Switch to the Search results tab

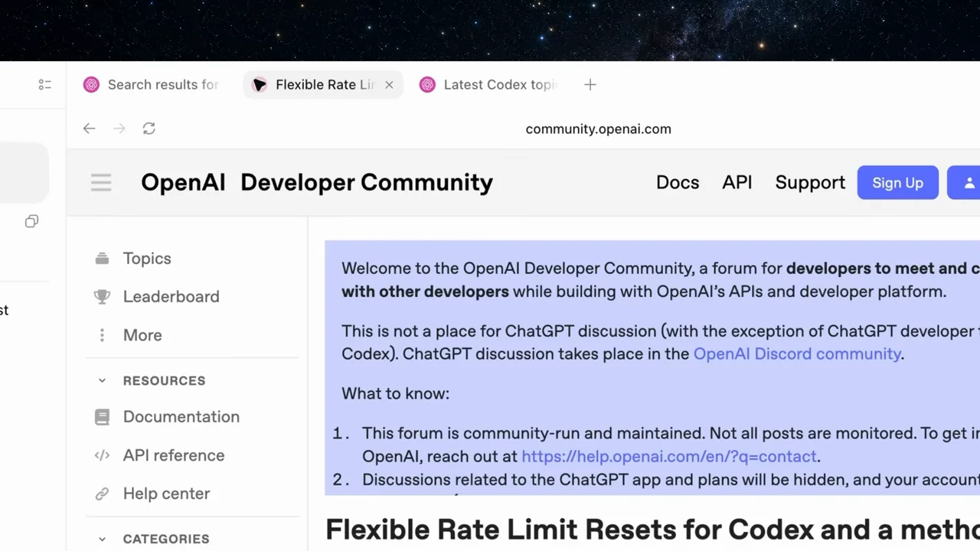152,85
